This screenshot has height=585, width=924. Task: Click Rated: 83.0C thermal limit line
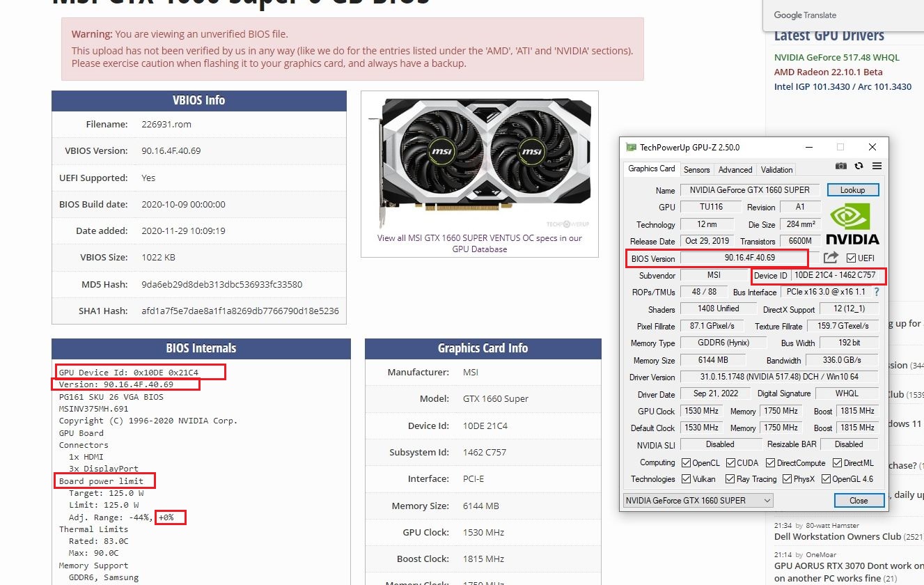[x=99, y=541]
